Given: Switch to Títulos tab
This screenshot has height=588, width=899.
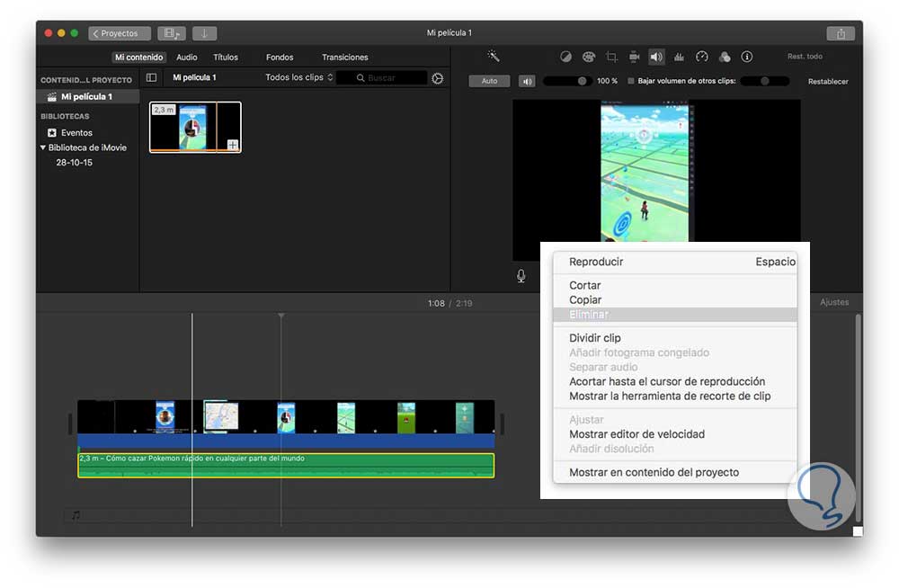Looking at the screenshot, I should click(226, 57).
